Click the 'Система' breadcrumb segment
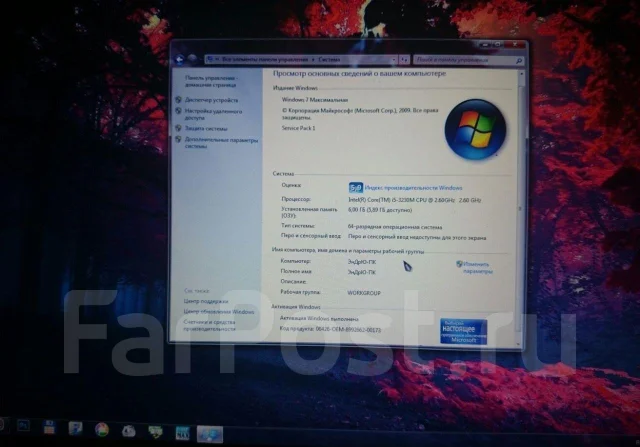The height and width of the screenshot is (447, 640). tap(329, 60)
